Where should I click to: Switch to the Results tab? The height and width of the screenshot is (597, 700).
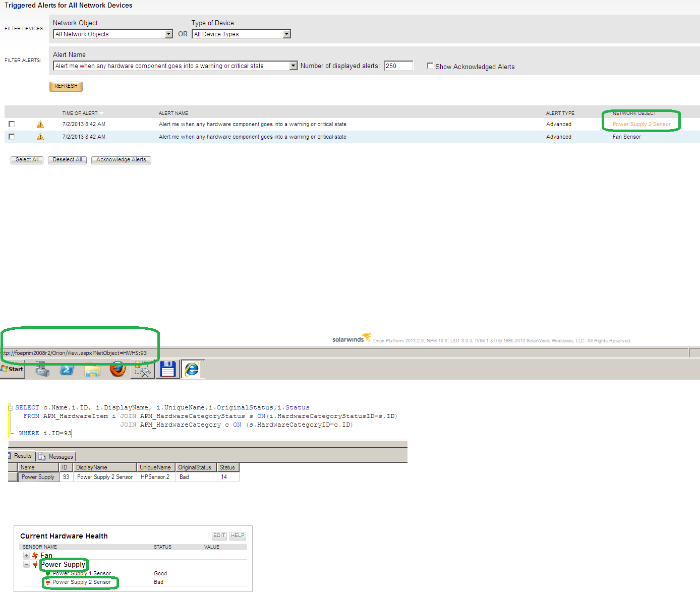(x=21, y=456)
